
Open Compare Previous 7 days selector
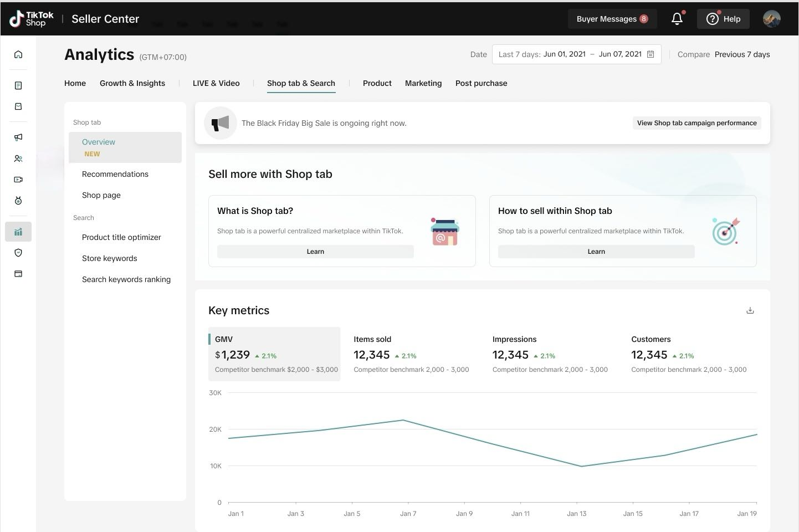point(741,54)
